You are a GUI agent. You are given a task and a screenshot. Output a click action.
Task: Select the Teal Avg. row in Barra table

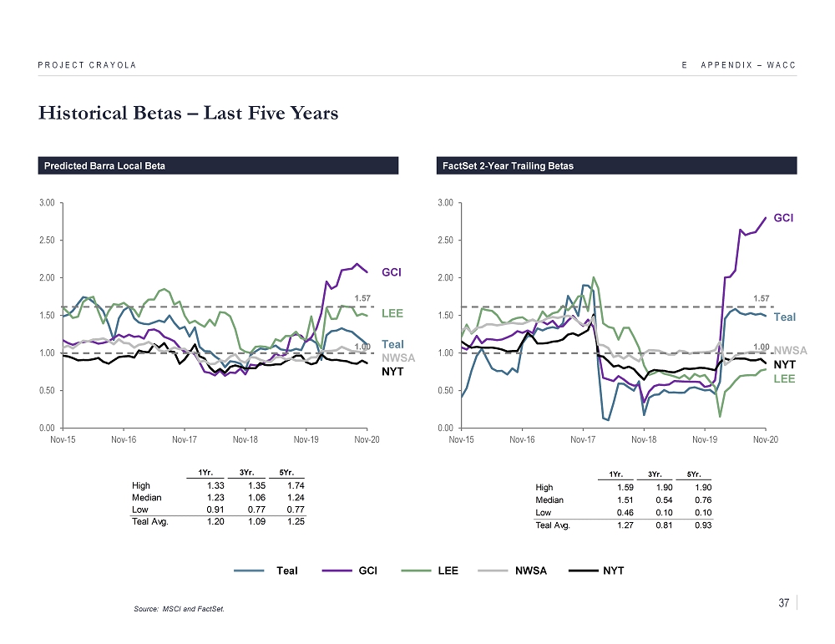(x=150, y=521)
